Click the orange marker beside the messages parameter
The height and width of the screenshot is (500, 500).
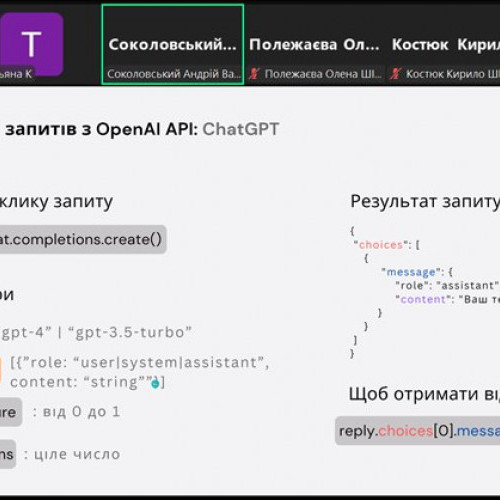pos(1,370)
